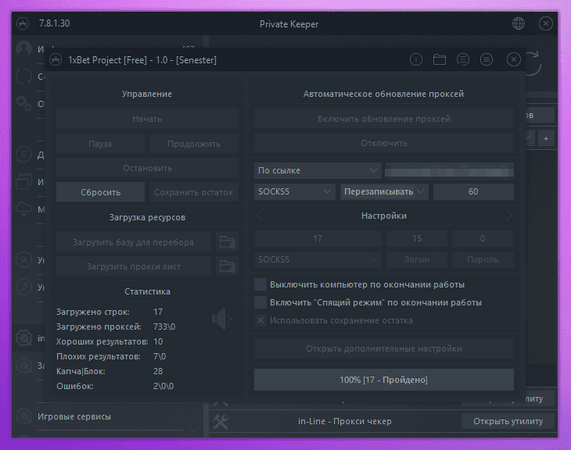Click the Пауза button
571x450 pixels.
coord(100,144)
